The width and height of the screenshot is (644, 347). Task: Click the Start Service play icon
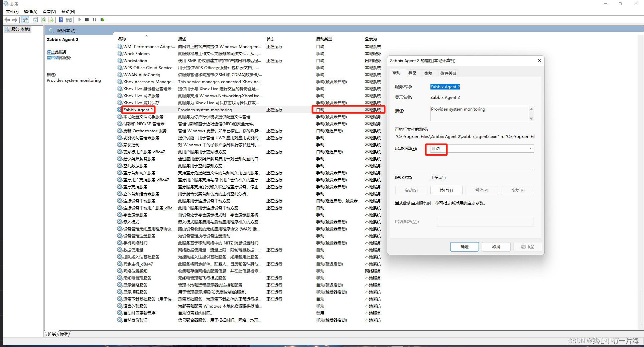80,20
